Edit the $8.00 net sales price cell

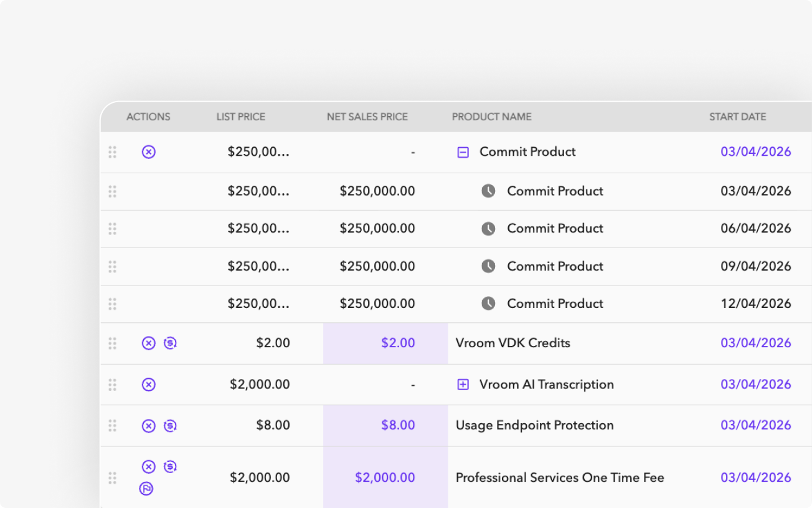385,426
